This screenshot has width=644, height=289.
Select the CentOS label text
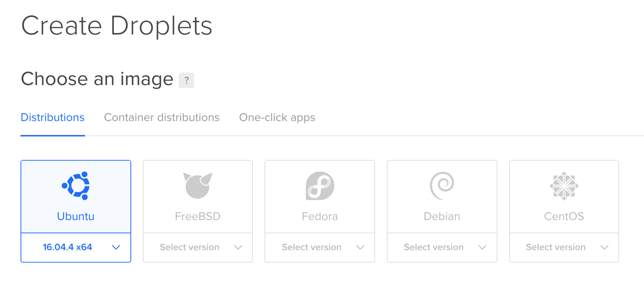point(564,216)
